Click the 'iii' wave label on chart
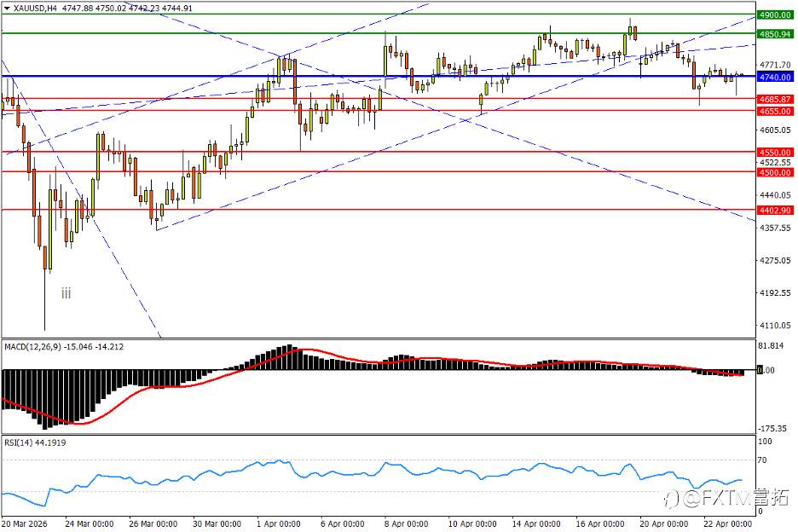The image size is (798, 532). (66, 293)
